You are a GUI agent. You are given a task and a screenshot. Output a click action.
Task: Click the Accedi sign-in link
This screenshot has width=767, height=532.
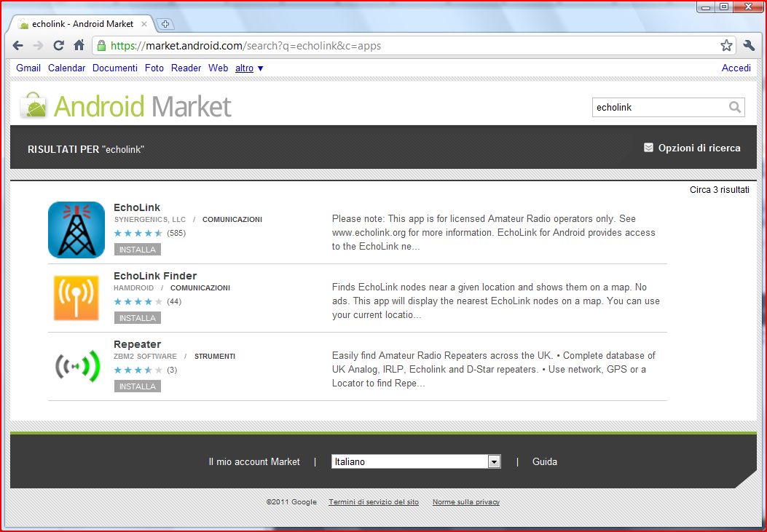click(736, 68)
